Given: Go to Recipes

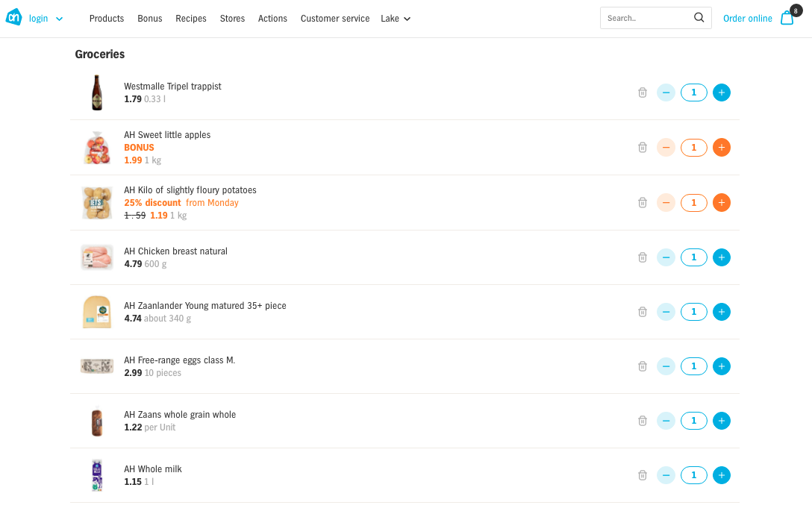Looking at the screenshot, I should [190, 19].
